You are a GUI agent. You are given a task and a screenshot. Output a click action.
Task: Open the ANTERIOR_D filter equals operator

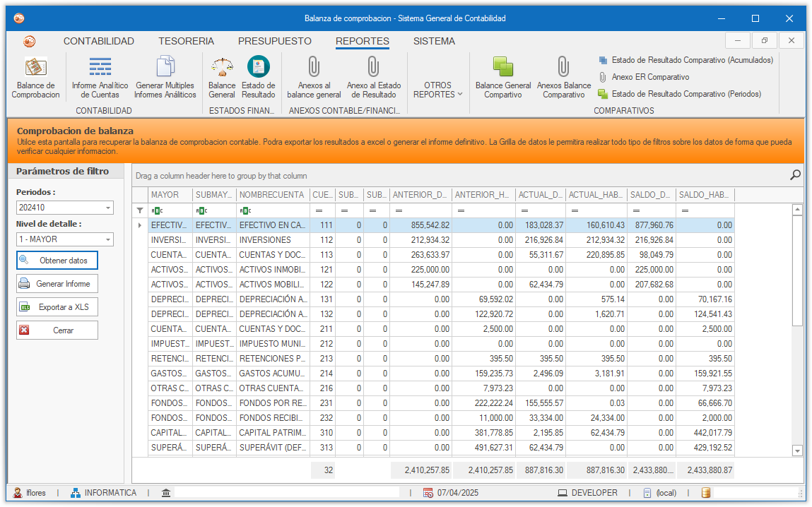[x=399, y=210]
